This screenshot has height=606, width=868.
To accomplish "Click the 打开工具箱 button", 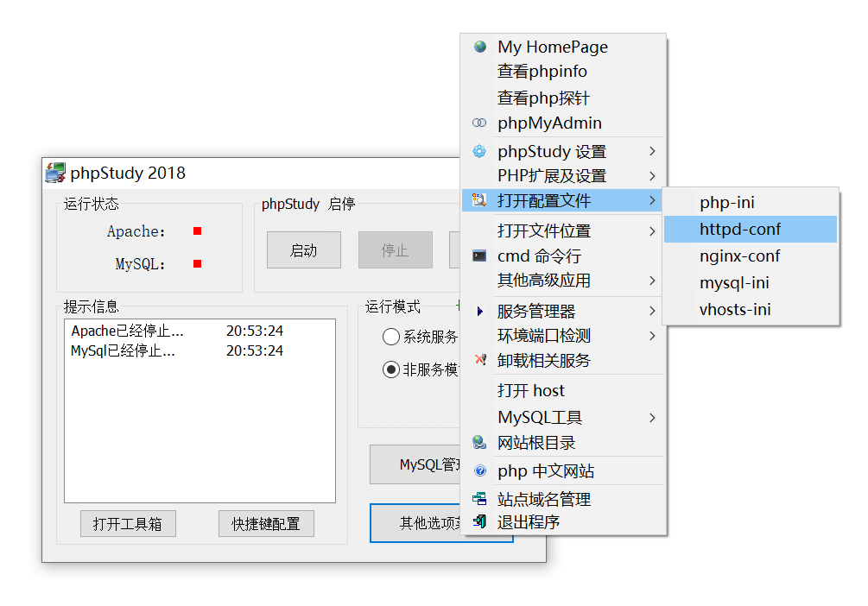I will [128, 524].
